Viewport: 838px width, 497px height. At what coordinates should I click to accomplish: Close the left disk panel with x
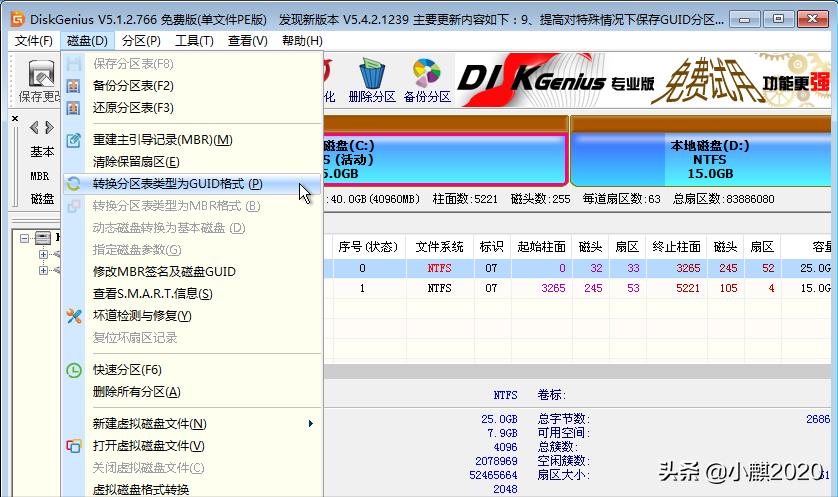pyautogui.click(x=15, y=118)
